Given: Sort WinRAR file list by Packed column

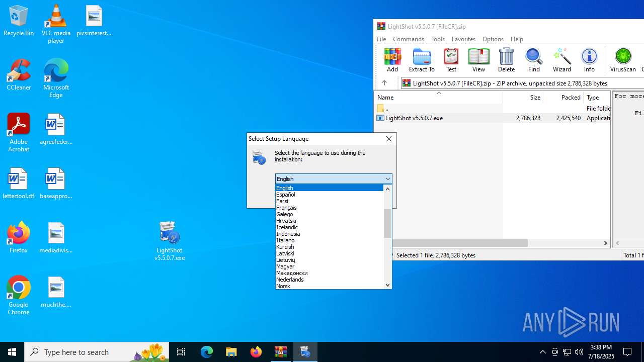Looking at the screenshot, I should [x=563, y=97].
